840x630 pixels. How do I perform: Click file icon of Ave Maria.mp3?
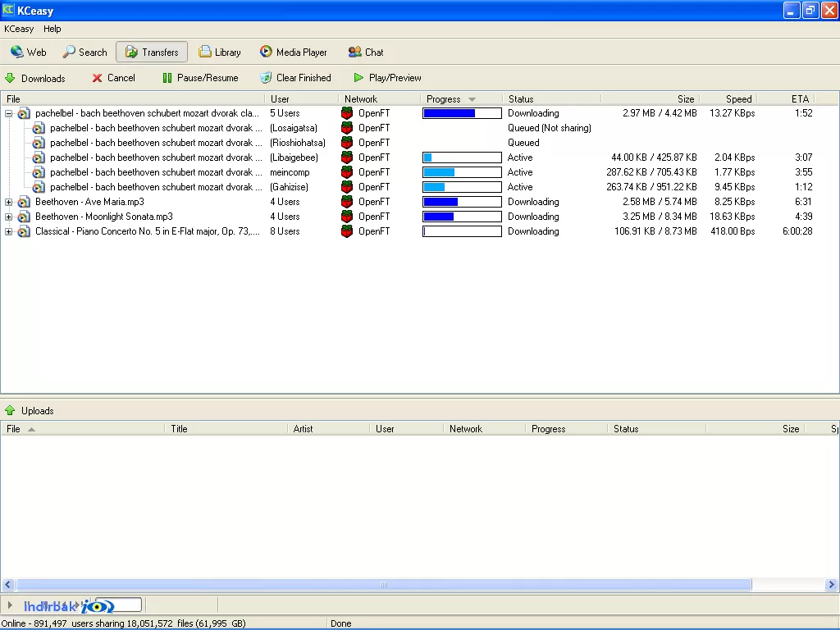point(24,202)
